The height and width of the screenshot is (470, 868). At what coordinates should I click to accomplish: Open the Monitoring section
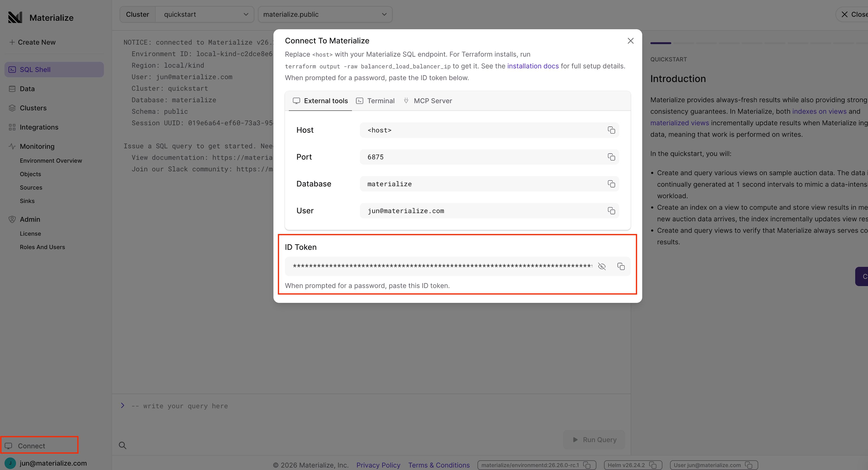(54, 146)
